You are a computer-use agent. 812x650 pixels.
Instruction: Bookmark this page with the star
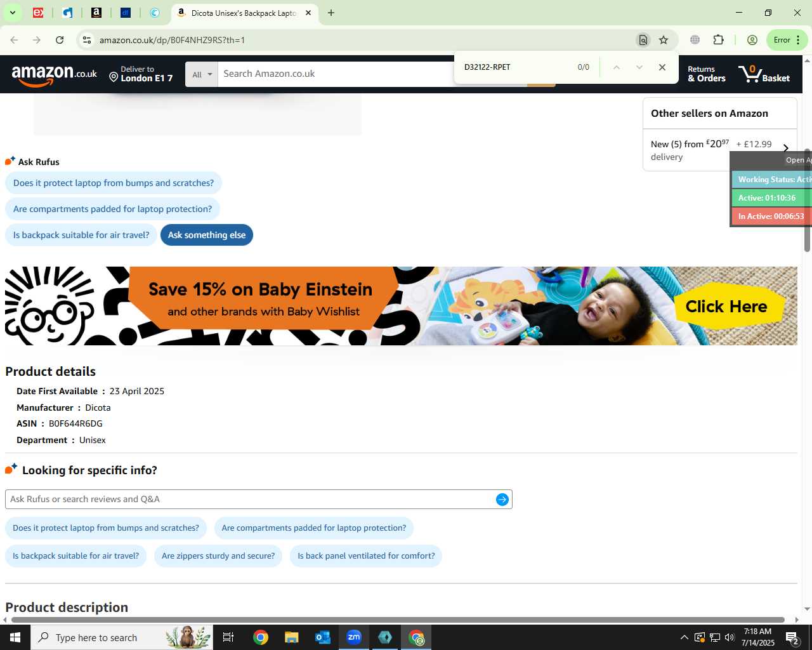click(x=664, y=40)
